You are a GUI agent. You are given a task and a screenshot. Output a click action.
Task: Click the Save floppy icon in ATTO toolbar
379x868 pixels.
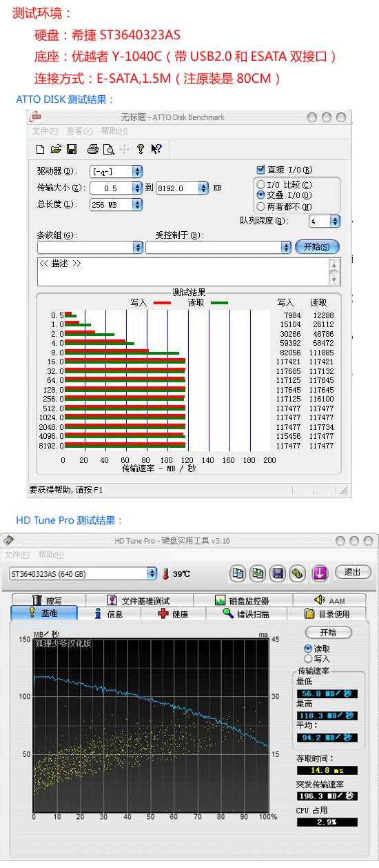(72, 148)
